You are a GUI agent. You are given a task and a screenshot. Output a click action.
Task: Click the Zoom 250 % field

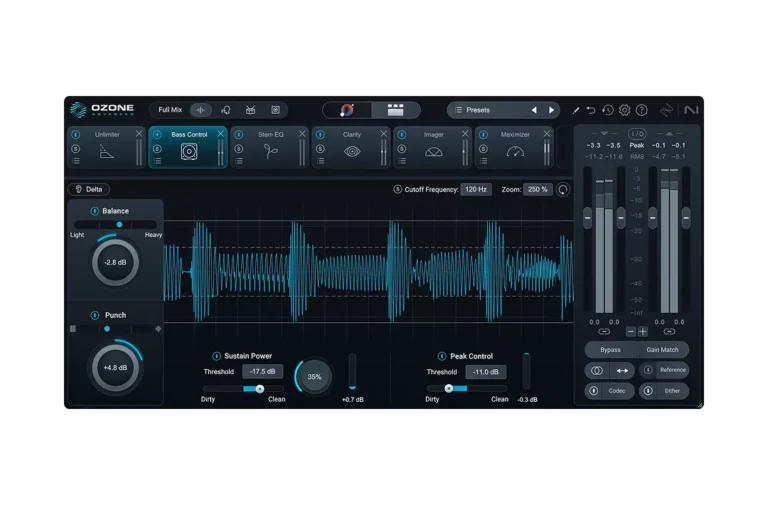538,190
